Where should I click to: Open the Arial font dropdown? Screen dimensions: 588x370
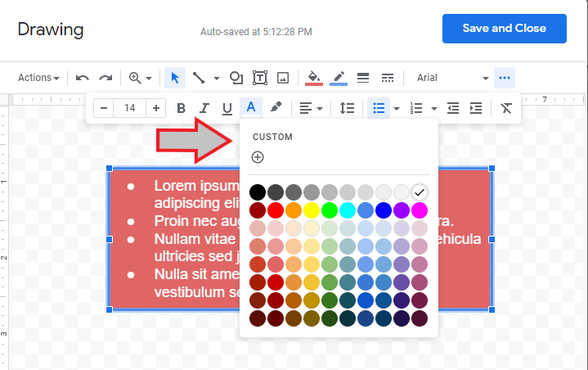pos(452,78)
